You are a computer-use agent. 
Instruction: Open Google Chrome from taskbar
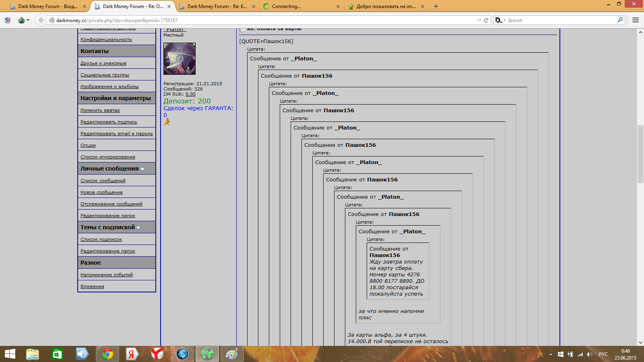[x=107, y=354]
